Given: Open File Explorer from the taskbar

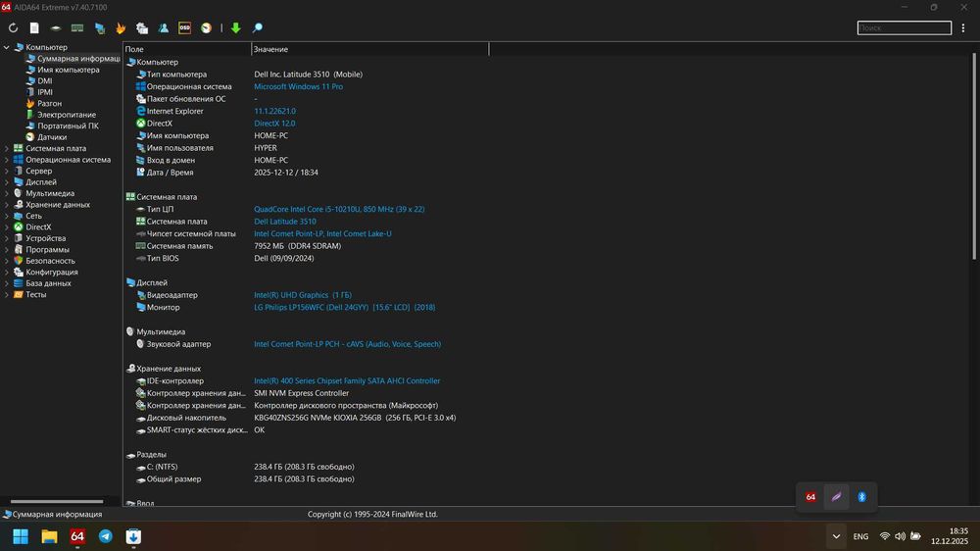Looking at the screenshot, I should [x=49, y=536].
